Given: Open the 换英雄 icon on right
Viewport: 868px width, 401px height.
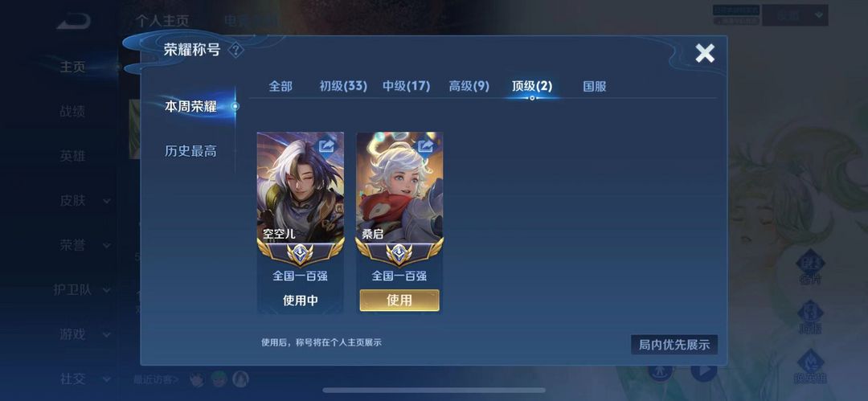Looking at the screenshot, I should (x=810, y=366).
